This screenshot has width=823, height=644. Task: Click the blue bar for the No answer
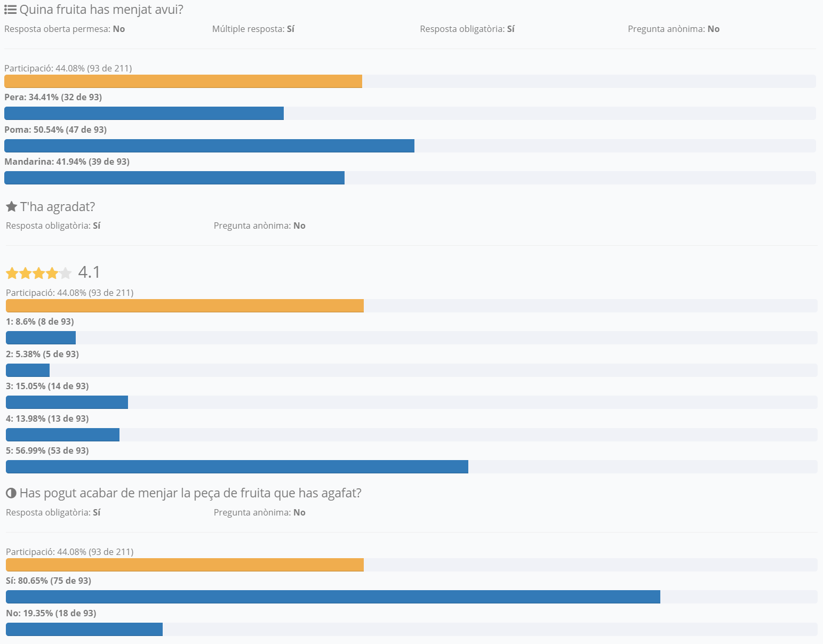(x=84, y=630)
